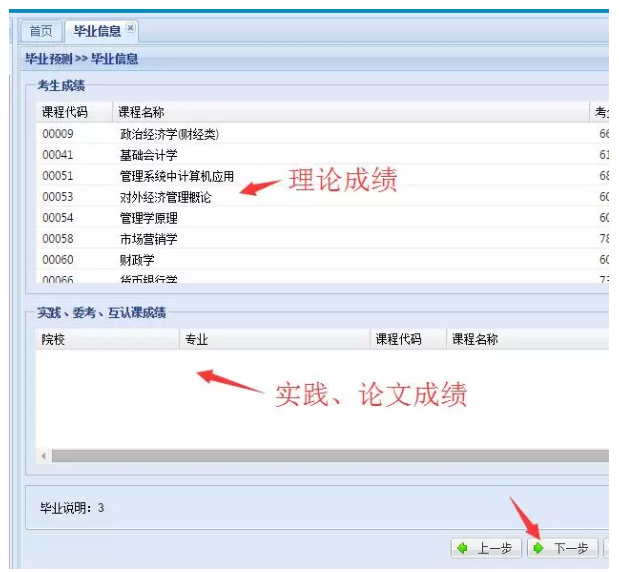
Task: Click the 毕业说明: 3 text
Action: [x=72, y=508]
